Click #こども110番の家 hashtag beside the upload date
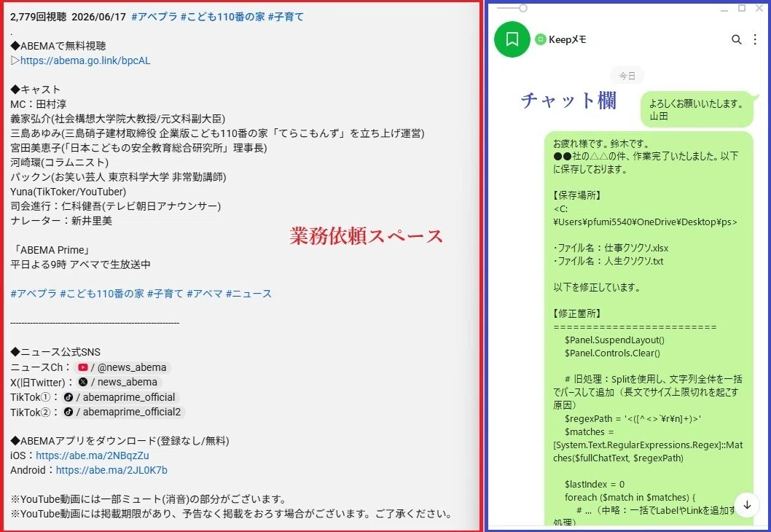Screen dimensions: 771x532 coord(223,17)
